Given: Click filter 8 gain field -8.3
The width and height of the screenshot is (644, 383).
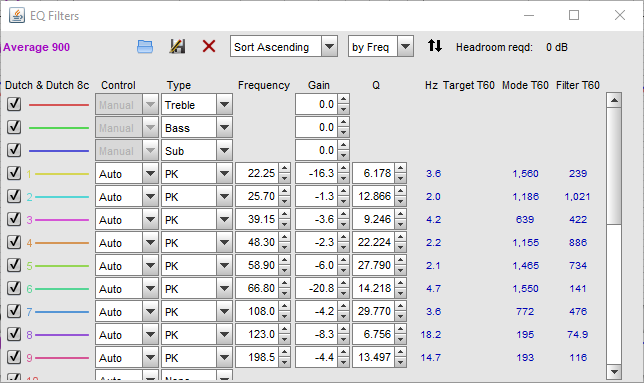Looking at the screenshot, I should tap(317, 334).
